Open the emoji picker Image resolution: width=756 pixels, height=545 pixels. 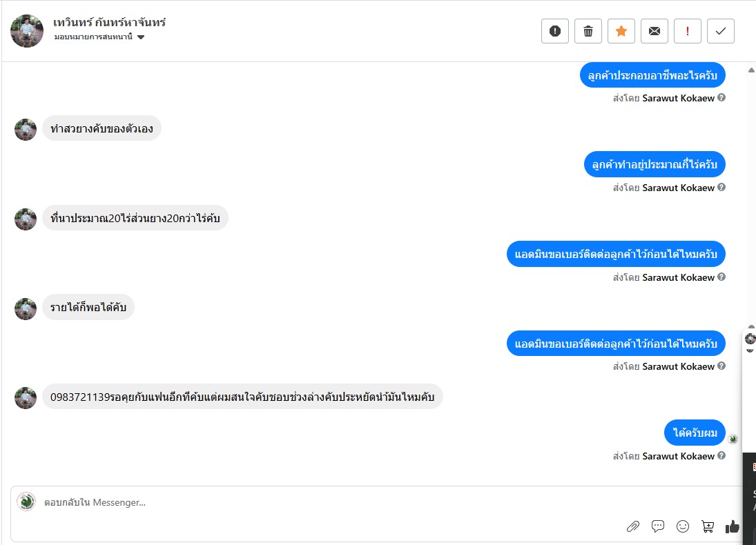pos(683,526)
